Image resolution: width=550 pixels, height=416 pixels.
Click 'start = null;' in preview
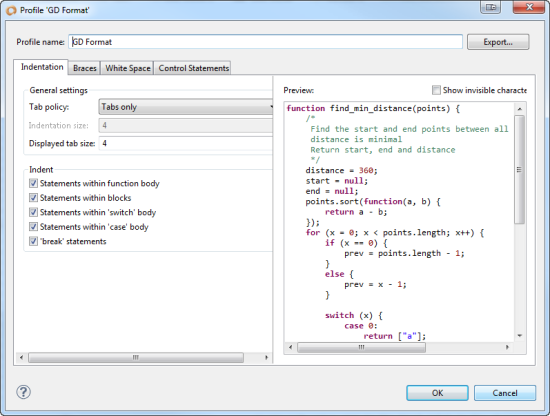coord(336,181)
